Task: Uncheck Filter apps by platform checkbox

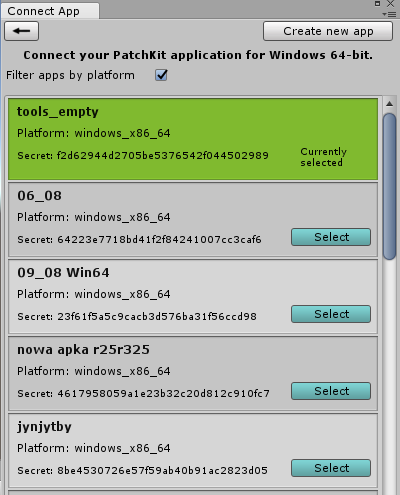Action: pyautogui.click(x=161, y=75)
